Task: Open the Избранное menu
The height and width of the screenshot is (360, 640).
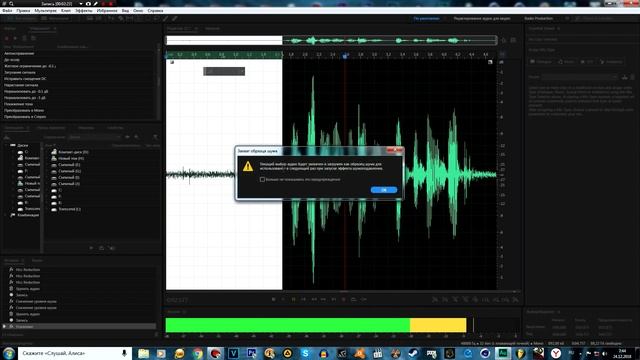Action: pos(107,11)
